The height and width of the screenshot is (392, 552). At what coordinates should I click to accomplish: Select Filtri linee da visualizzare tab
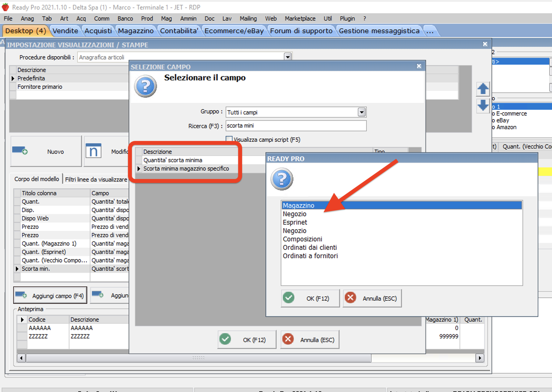[x=96, y=179]
